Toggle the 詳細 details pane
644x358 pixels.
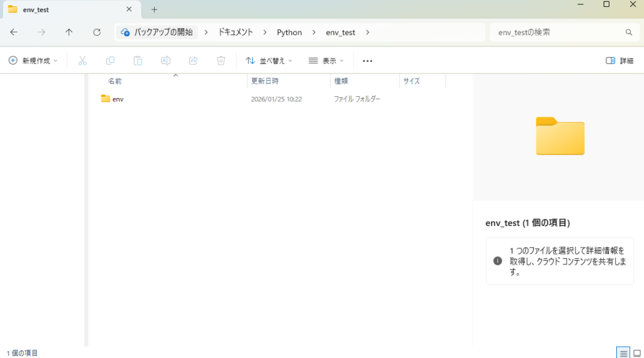pyautogui.click(x=619, y=61)
